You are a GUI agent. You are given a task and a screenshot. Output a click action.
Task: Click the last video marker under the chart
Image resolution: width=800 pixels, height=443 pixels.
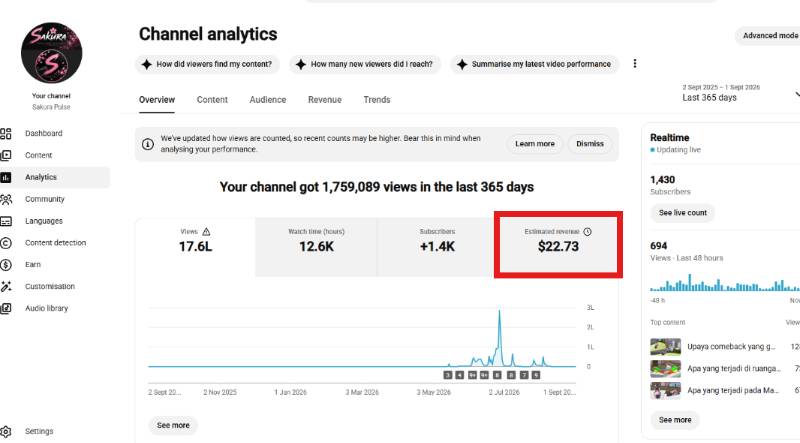pos(536,375)
